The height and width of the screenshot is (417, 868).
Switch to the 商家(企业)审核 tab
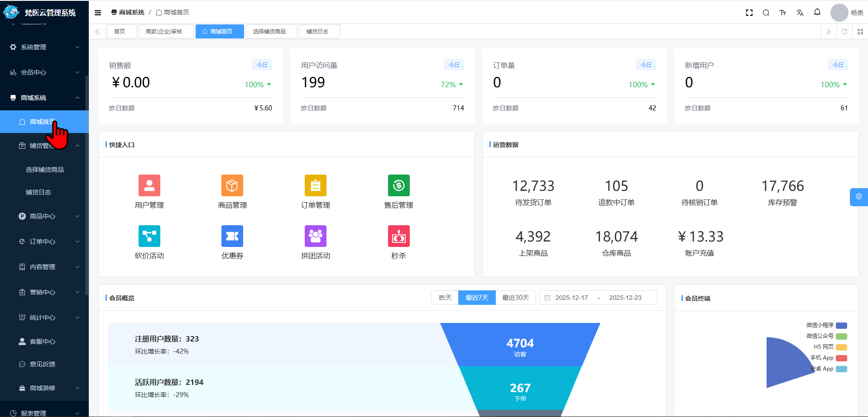(164, 32)
